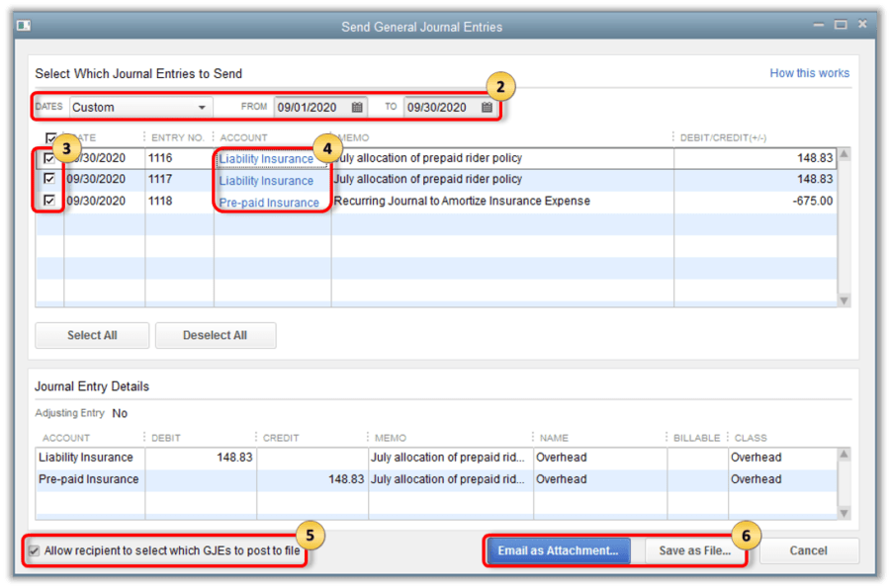Click the Deselect All button

(215, 335)
